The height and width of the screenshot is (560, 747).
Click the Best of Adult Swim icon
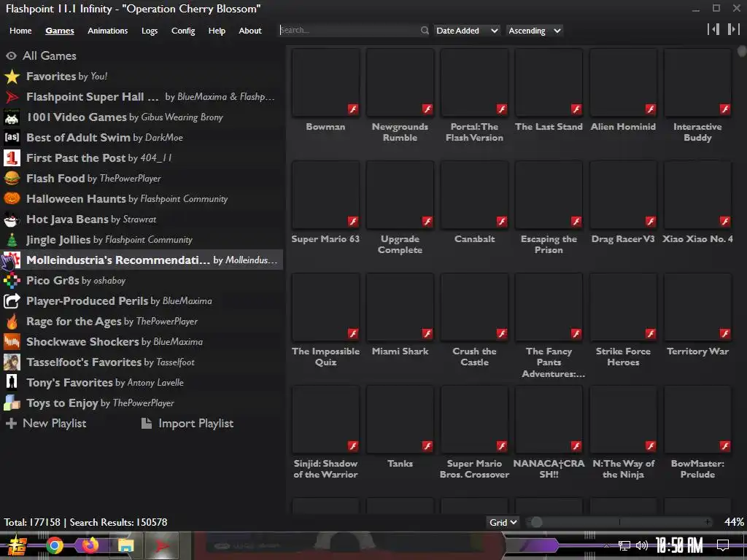12,138
